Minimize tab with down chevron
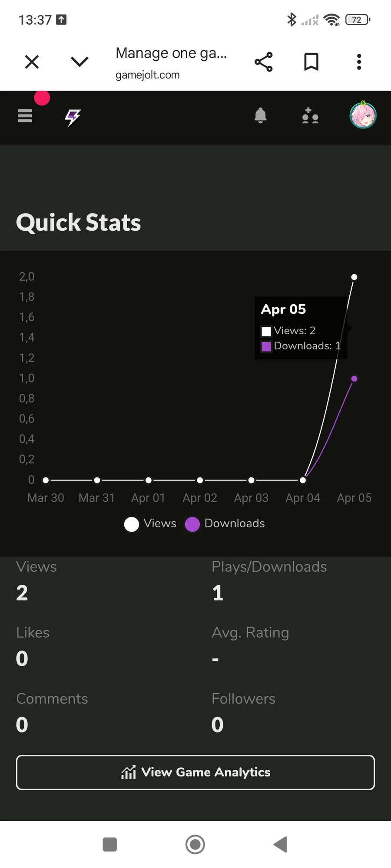391x868 pixels. (80, 62)
